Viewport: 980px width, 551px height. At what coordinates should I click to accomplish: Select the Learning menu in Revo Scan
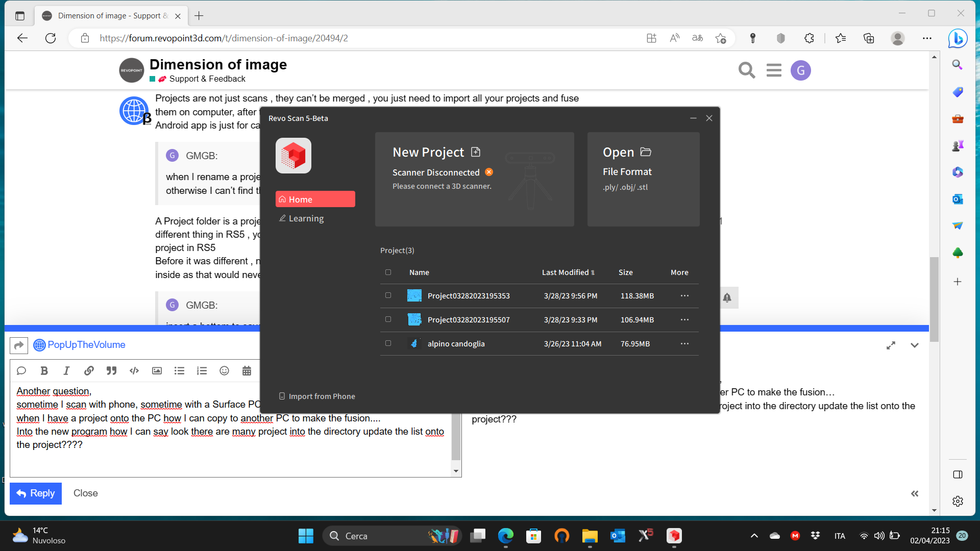click(x=306, y=218)
